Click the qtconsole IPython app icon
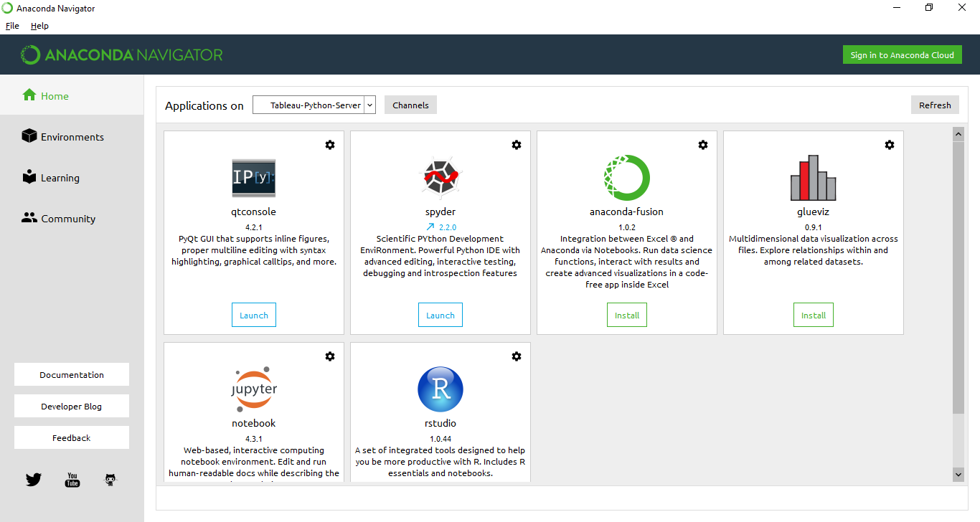 pyautogui.click(x=254, y=178)
